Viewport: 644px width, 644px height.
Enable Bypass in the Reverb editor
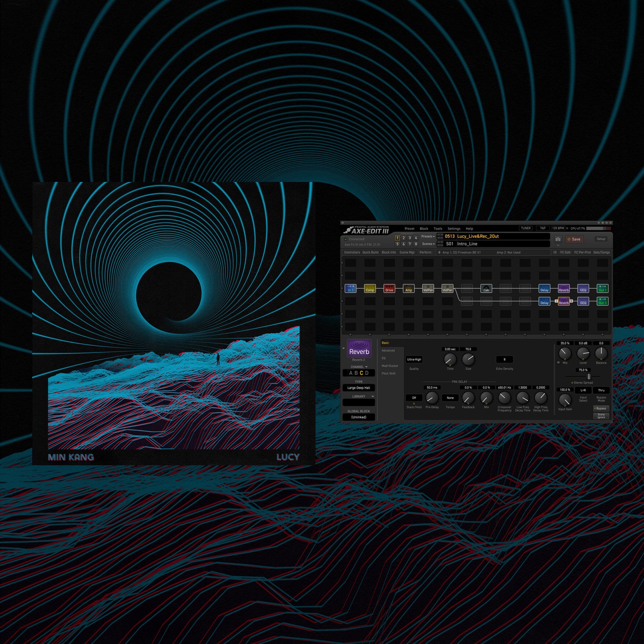click(x=601, y=408)
